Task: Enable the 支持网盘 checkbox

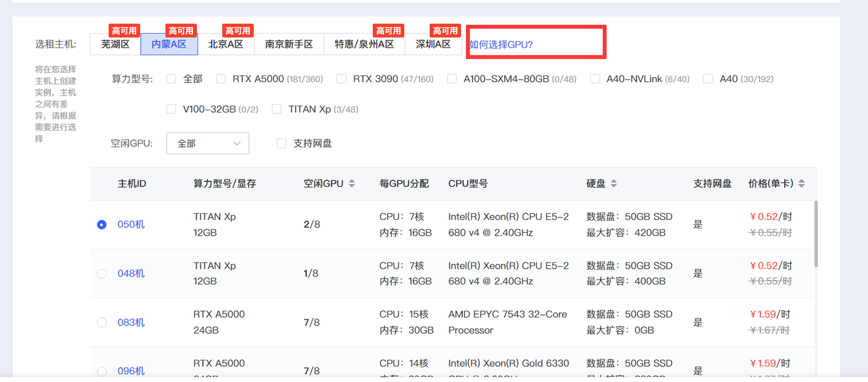Action: point(281,143)
